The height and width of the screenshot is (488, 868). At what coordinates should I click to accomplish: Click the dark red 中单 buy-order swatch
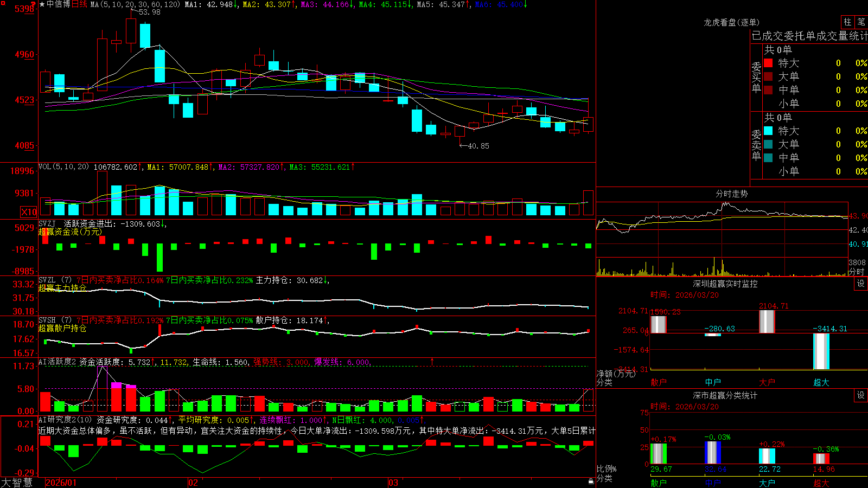pyautogui.click(x=768, y=90)
